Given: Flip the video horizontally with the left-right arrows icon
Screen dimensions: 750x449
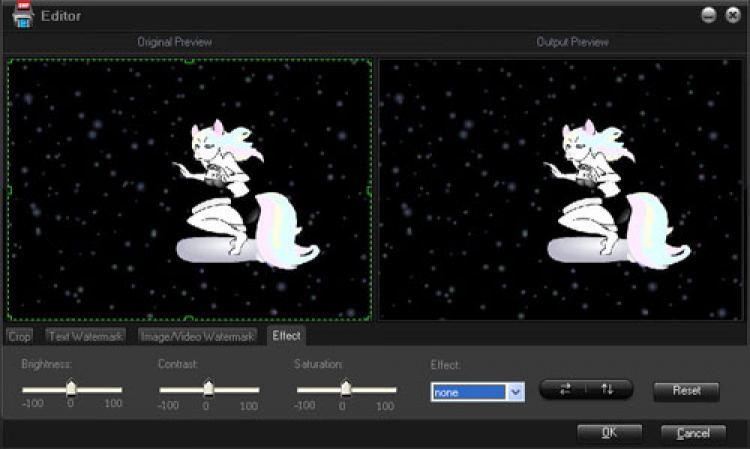Looking at the screenshot, I should point(565,389).
